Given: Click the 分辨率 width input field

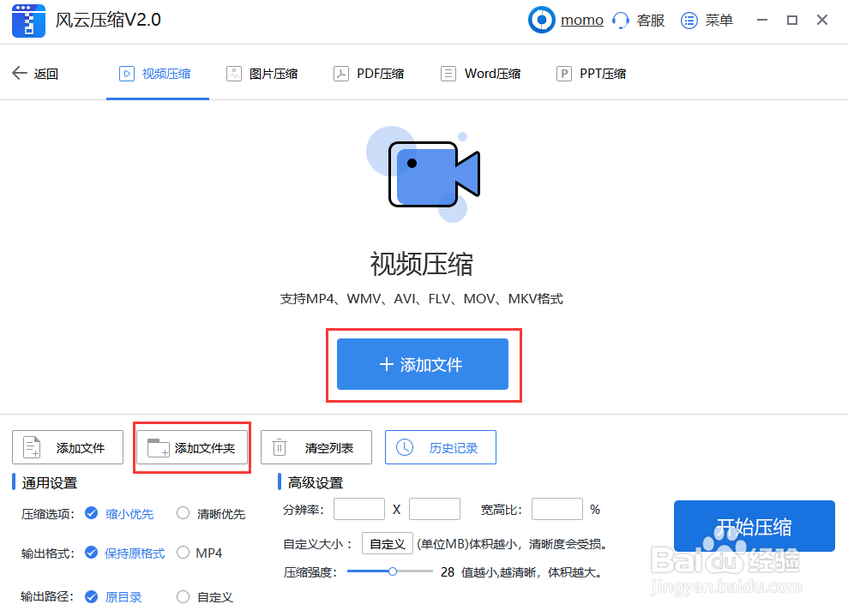Looking at the screenshot, I should pos(359,508).
